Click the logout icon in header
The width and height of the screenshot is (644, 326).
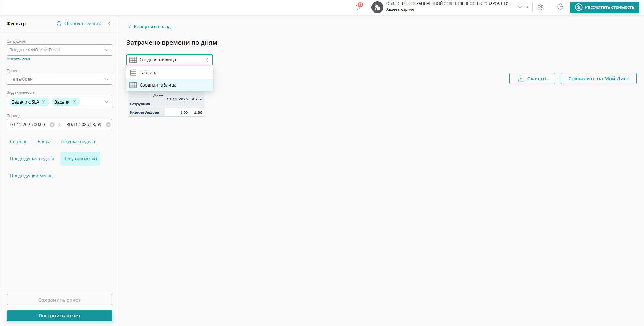click(560, 7)
